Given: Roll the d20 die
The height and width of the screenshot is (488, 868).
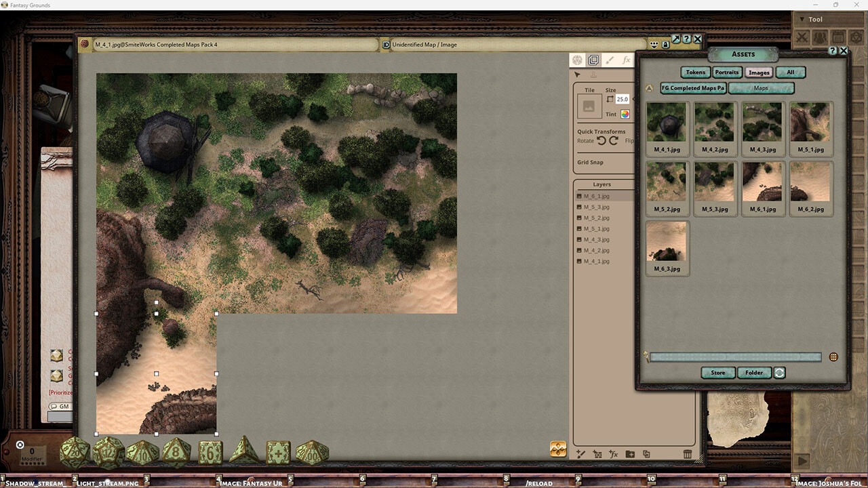Looking at the screenshot, I should [x=75, y=451].
